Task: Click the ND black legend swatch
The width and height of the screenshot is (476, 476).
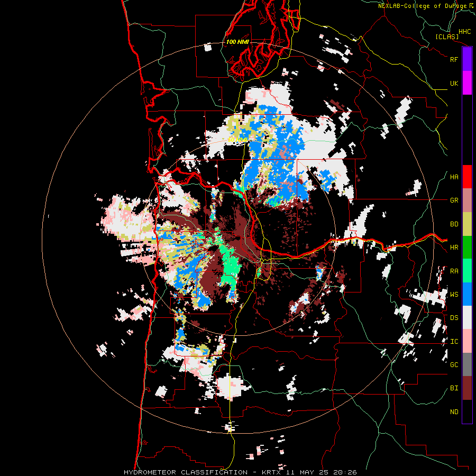Action: (467, 411)
